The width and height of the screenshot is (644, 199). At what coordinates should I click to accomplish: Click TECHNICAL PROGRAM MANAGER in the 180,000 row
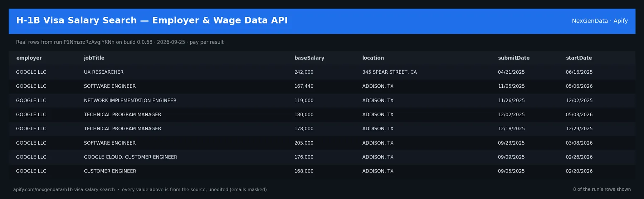(x=122, y=115)
